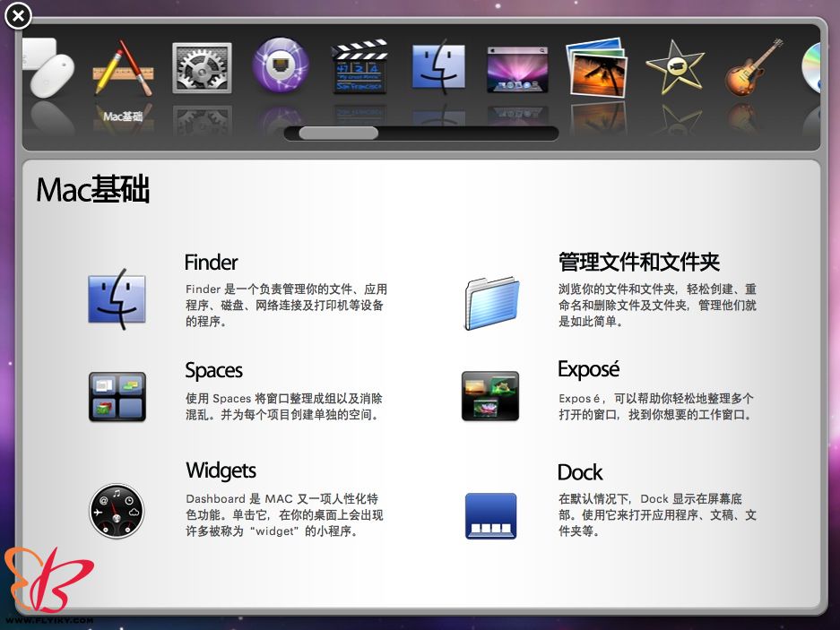Click the large Finder icon beside the Finder heading
Screen dimensions: 840x630
[117, 299]
